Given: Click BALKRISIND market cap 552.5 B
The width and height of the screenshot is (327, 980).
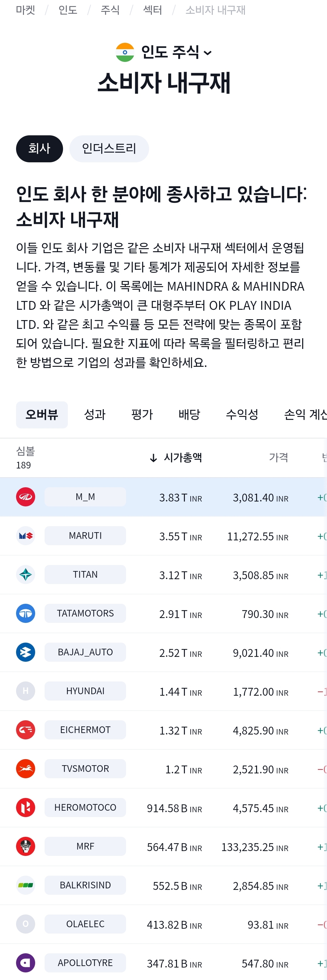Looking at the screenshot, I should pos(177,886).
